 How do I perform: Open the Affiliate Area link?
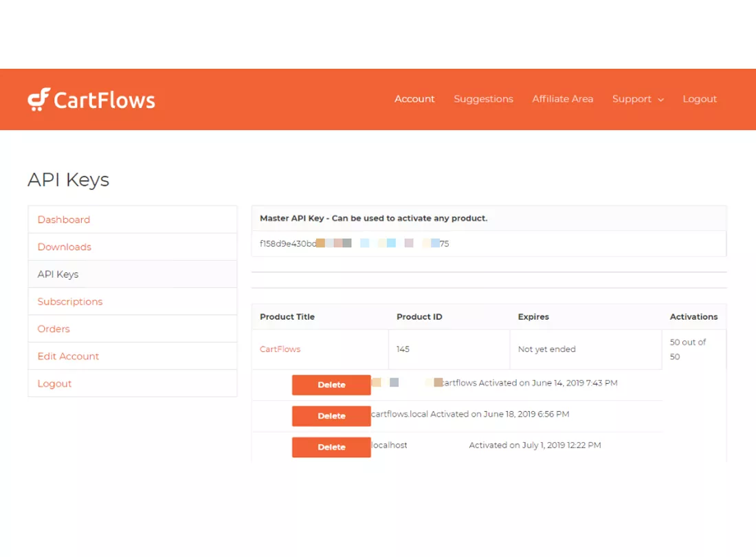562,99
